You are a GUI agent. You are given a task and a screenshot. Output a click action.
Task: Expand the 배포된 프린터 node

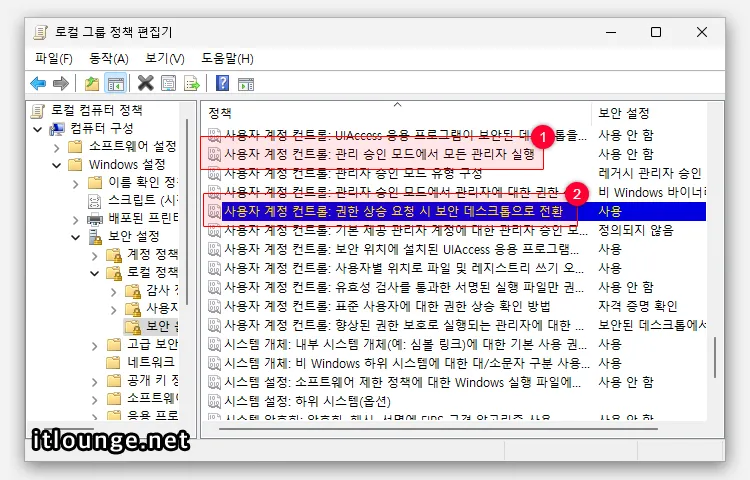[x=75, y=220]
